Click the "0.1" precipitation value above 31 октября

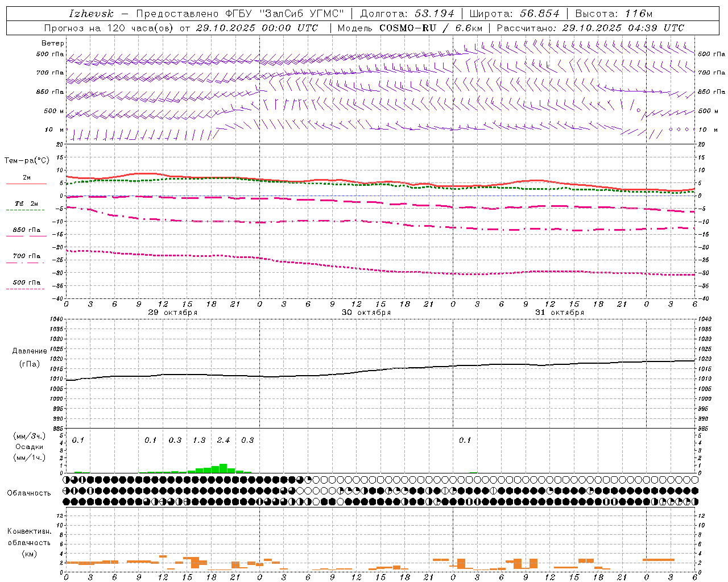coord(465,440)
